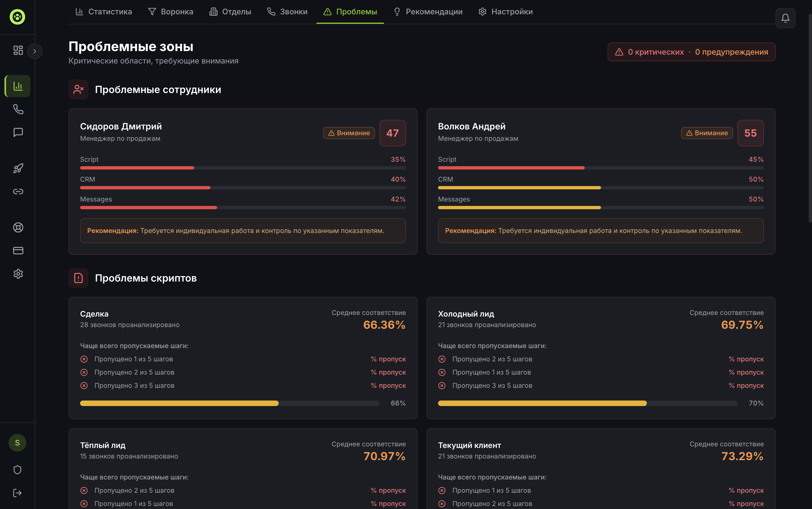The image size is (812, 509).
Task: Open the dashboard grid icon in sidebar
Action: click(x=18, y=51)
